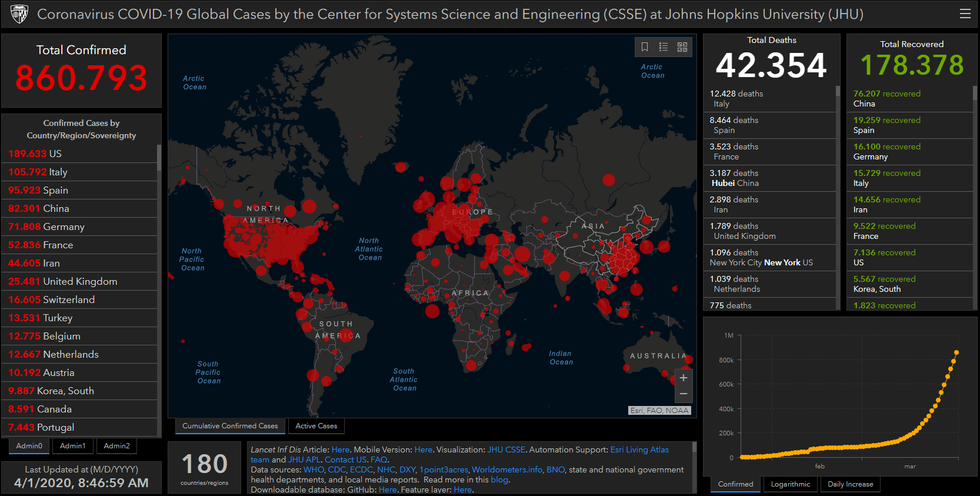Image resolution: width=980 pixels, height=496 pixels.
Task: Zoom in on the map
Action: point(684,378)
